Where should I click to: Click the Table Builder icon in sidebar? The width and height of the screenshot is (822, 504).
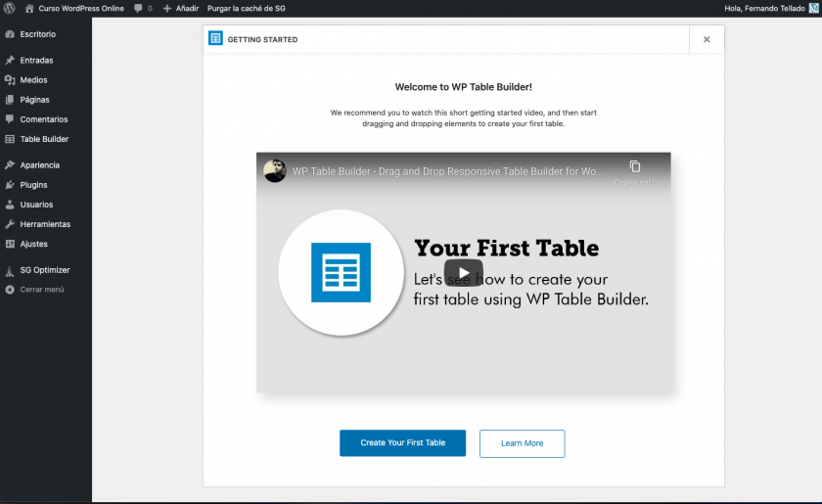click(10, 139)
